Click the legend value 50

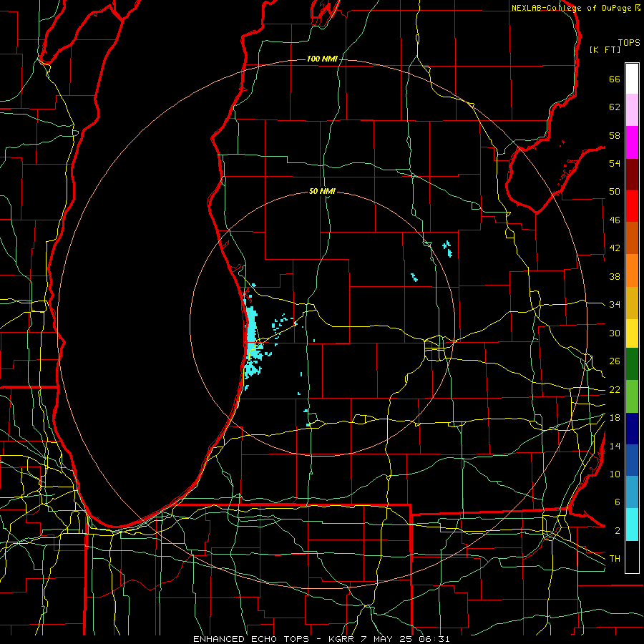615,192
